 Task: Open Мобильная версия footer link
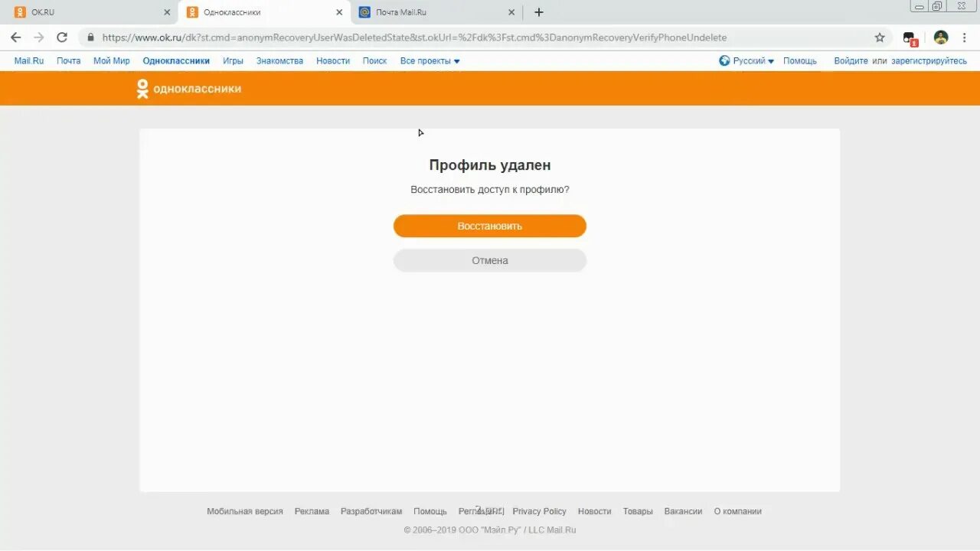coord(245,511)
